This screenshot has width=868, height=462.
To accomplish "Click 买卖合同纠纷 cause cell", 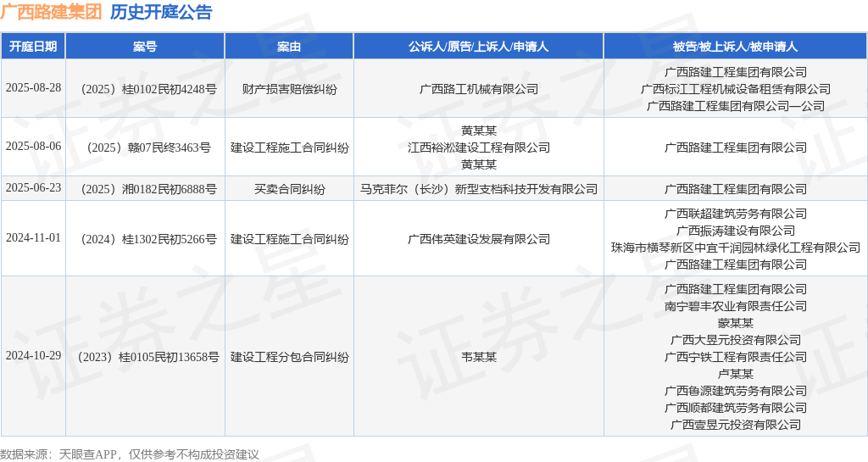I will click(x=289, y=189).
